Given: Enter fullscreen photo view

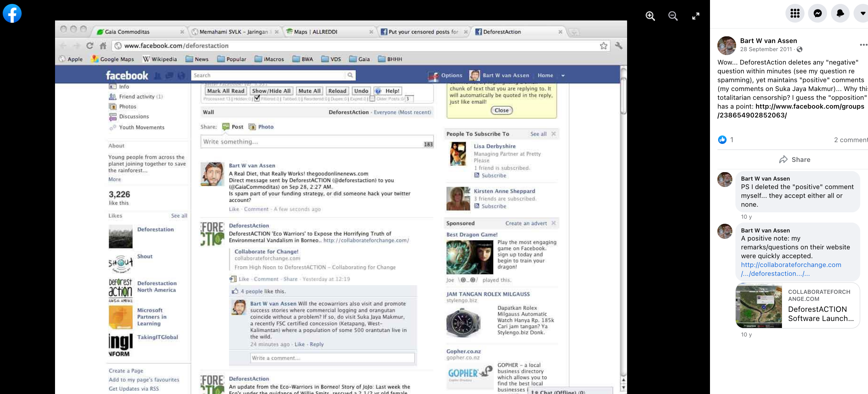Looking at the screenshot, I should tap(696, 16).
